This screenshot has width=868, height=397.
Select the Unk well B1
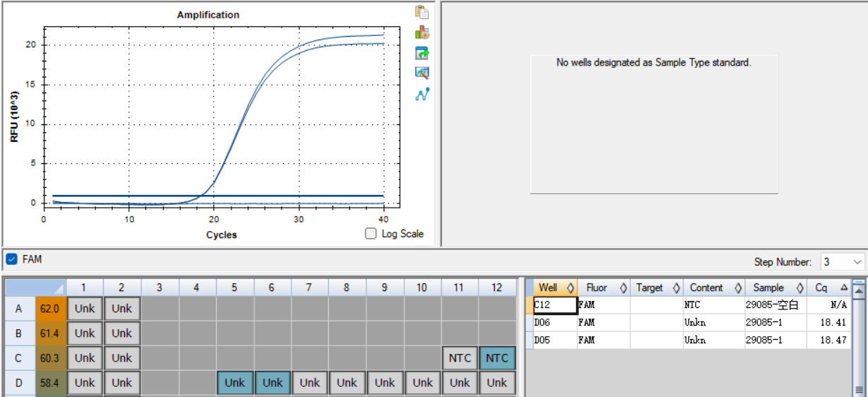click(x=84, y=333)
